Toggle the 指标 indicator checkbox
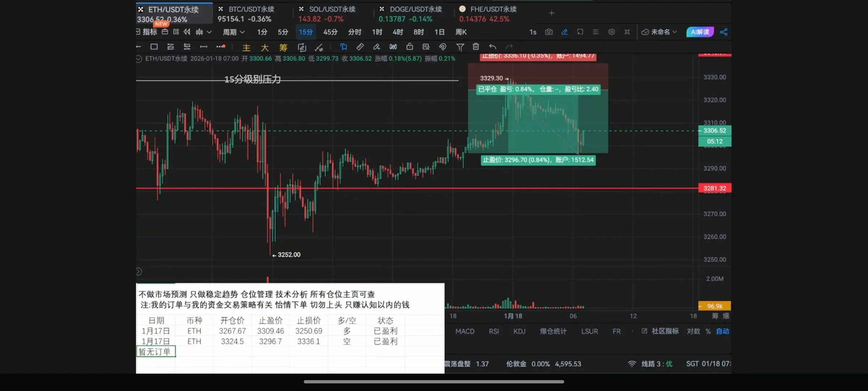This screenshot has width=868, height=391. (139, 32)
